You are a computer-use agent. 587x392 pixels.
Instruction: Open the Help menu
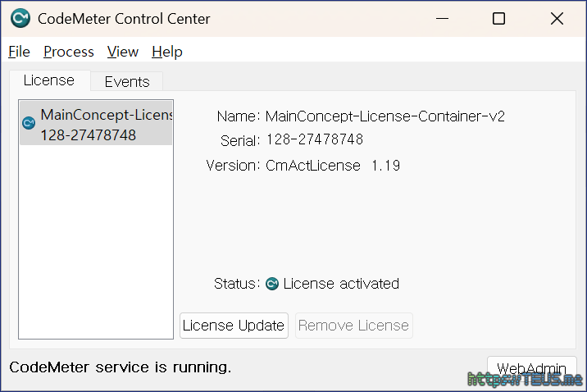(x=167, y=52)
